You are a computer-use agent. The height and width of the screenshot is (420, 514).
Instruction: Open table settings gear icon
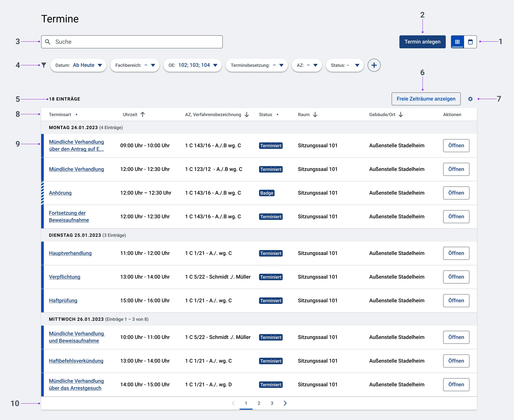[470, 99]
